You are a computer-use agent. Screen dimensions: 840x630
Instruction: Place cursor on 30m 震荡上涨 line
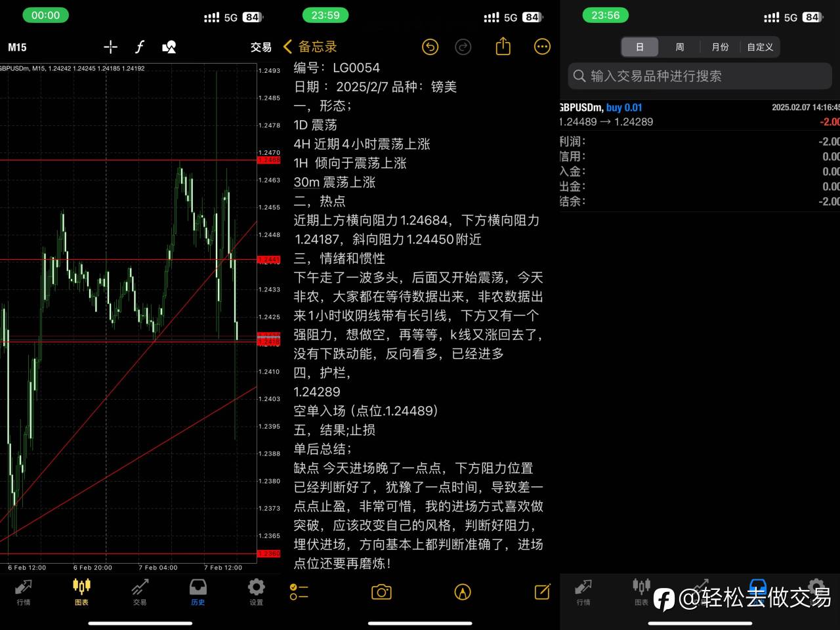tap(334, 182)
